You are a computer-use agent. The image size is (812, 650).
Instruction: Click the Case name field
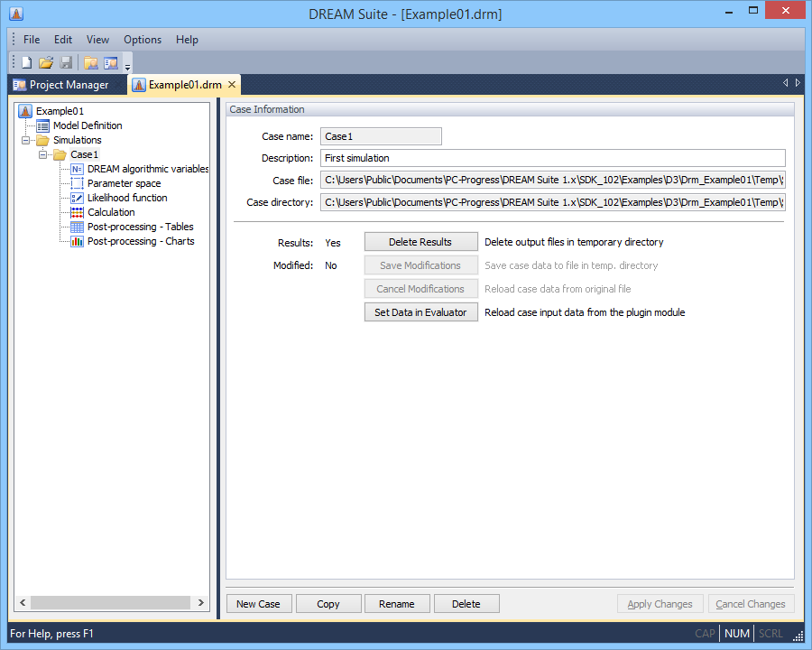(x=381, y=136)
